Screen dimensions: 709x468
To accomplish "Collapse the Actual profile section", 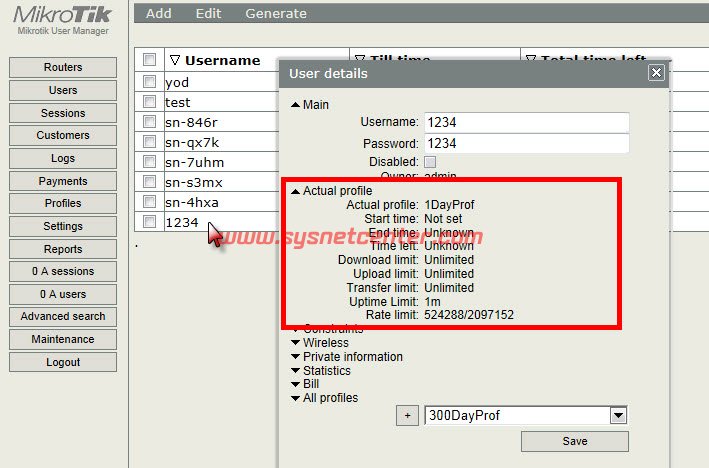I will click(296, 191).
